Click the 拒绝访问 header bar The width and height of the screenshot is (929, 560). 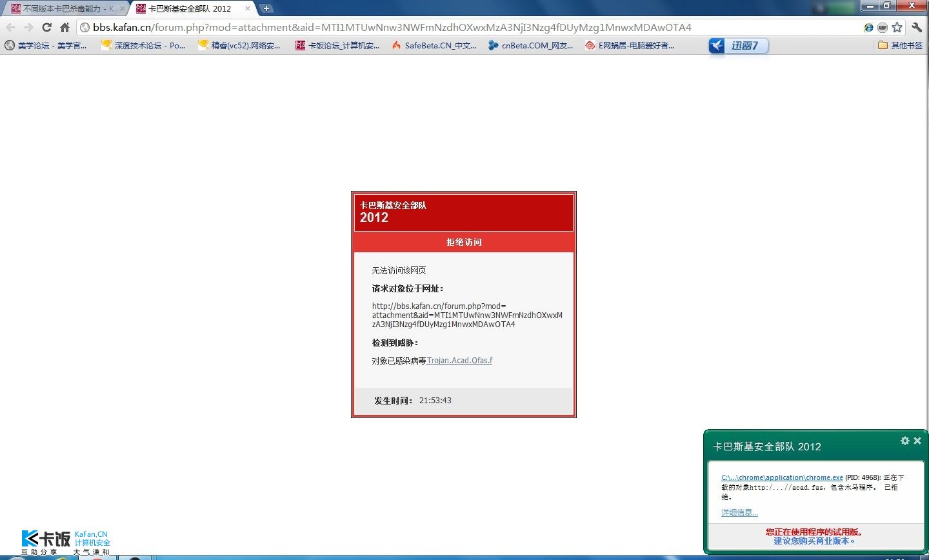[x=464, y=242]
